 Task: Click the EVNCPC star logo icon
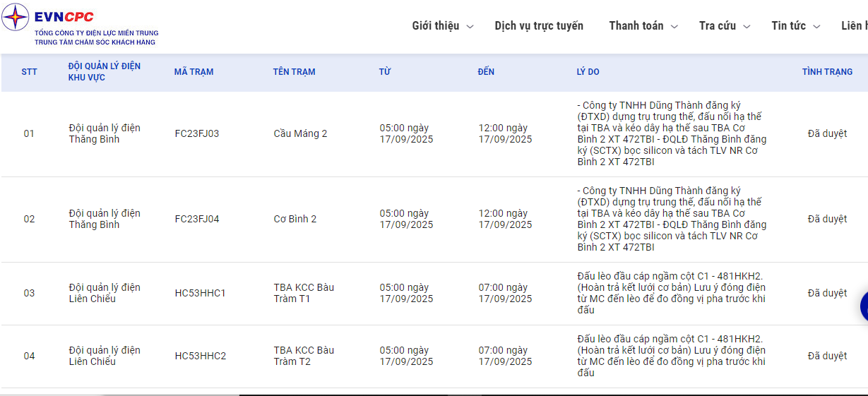point(16,17)
